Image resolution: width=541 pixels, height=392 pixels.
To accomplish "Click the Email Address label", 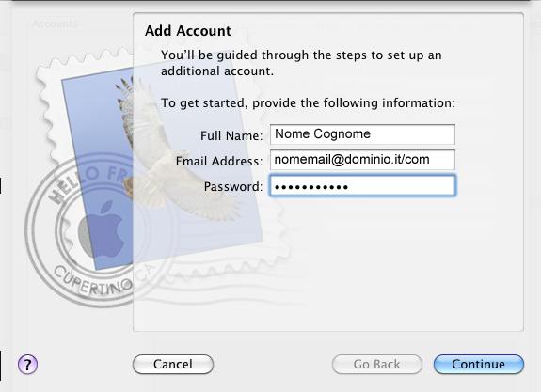I will pos(219,161).
